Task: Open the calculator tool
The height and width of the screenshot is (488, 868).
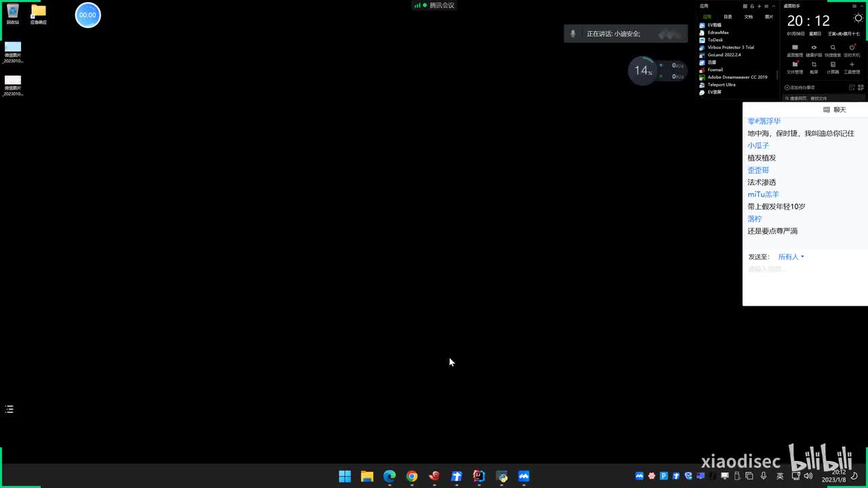Action: pyautogui.click(x=833, y=68)
